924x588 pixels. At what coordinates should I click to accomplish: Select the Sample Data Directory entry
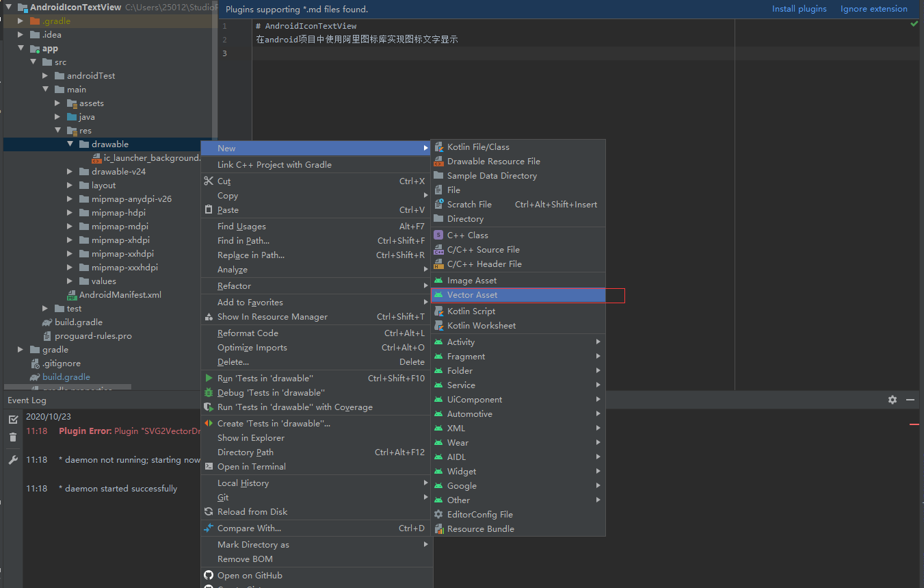click(x=518, y=176)
